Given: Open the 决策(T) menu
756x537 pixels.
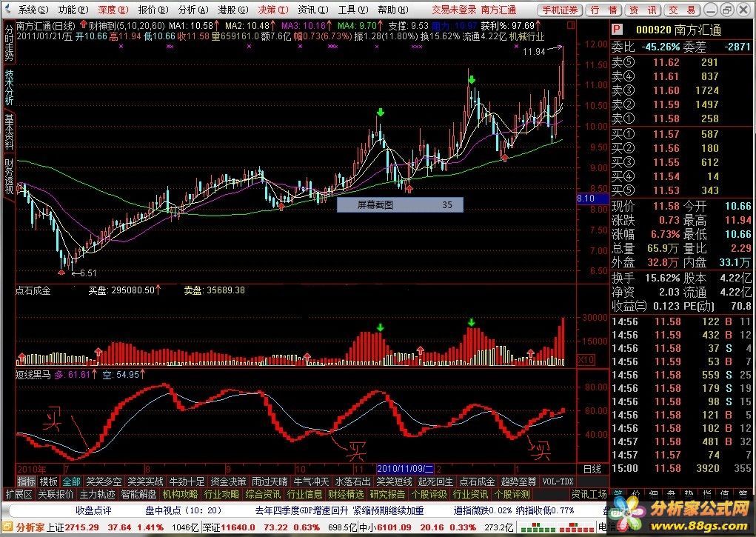Looking at the screenshot, I should click(273, 10).
